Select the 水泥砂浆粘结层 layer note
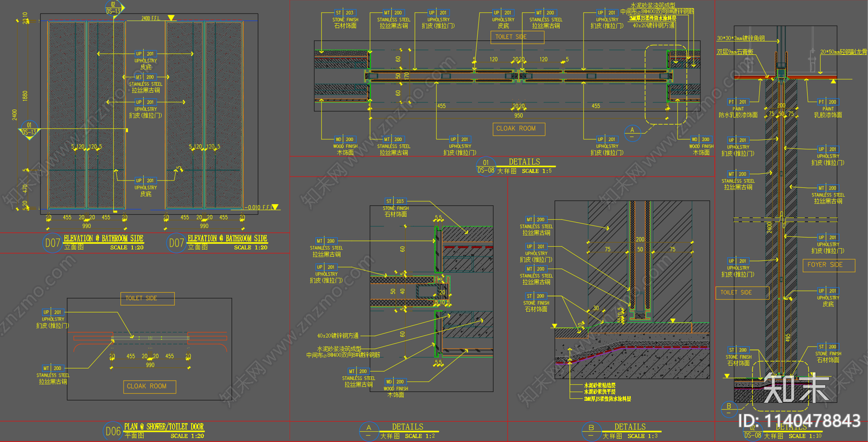This screenshot has height=442, width=868. pyautogui.click(x=599, y=386)
